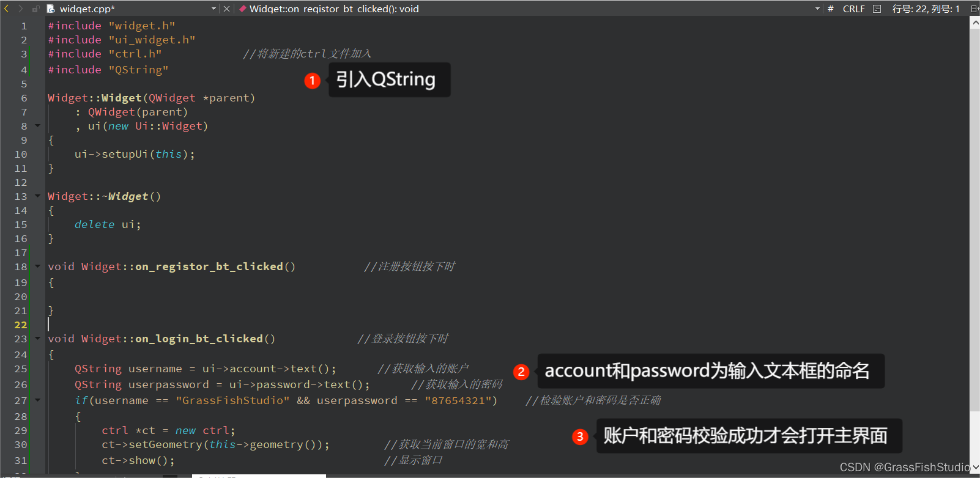Screen dimensions: 980x478
Task: Click the pink symbol icon beside Widget::on_registor_bt_clicked
Action: click(x=243, y=9)
